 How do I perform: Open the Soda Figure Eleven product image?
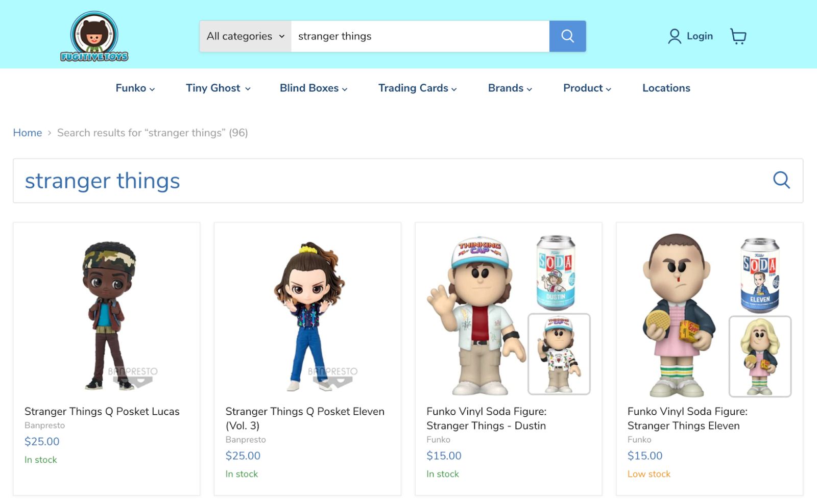710,314
